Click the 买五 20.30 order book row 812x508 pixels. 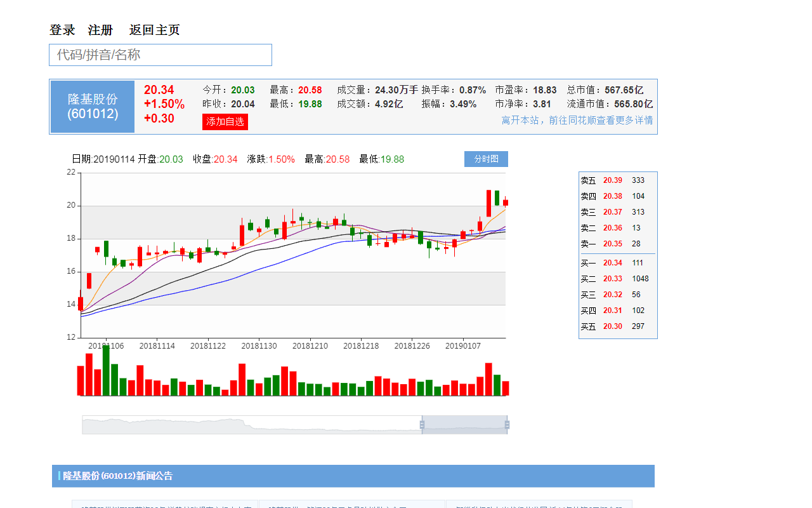click(x=618, y=326)
